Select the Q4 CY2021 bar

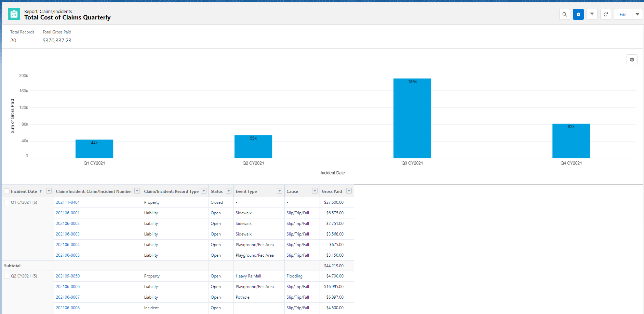click(x=571, y=141)
